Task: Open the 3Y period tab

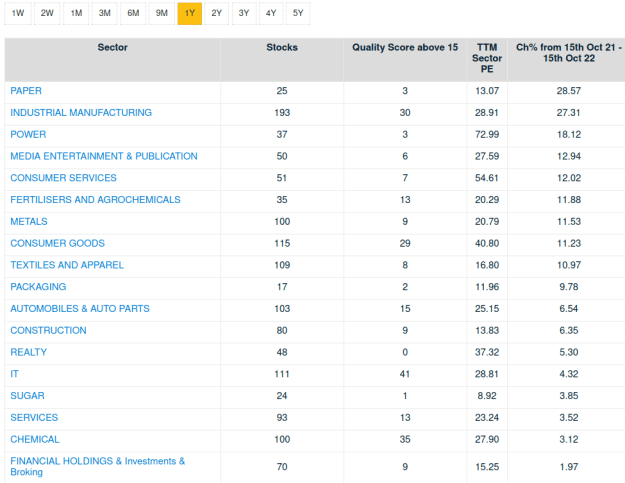Action: [x=244, y=13]
